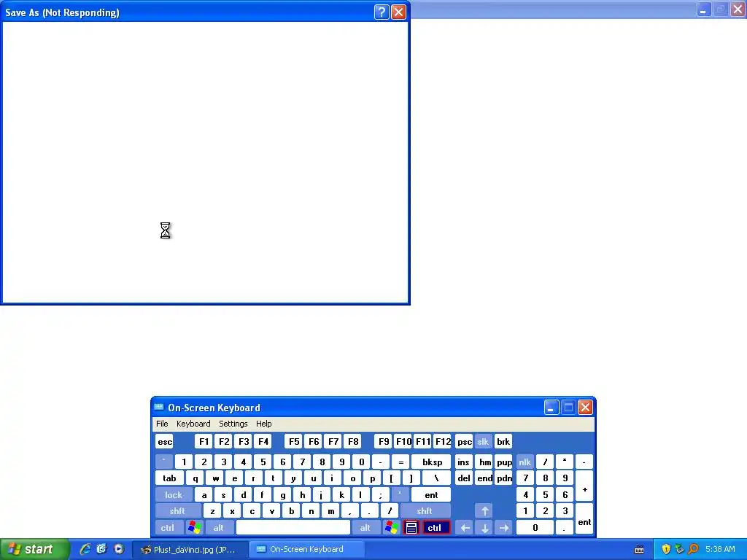Screen dimensions: 747x560
Task: Toggle the highlighted right ctrl key
Action: coord(436,528)
